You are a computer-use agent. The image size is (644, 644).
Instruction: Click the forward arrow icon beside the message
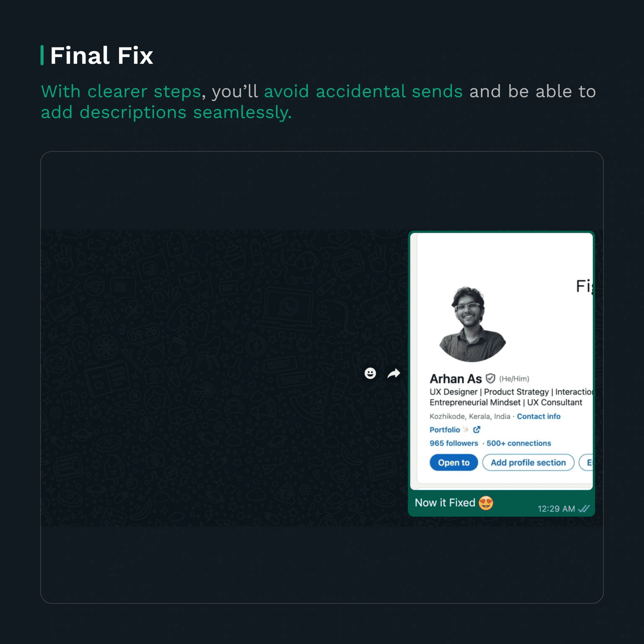coord(394,373)
